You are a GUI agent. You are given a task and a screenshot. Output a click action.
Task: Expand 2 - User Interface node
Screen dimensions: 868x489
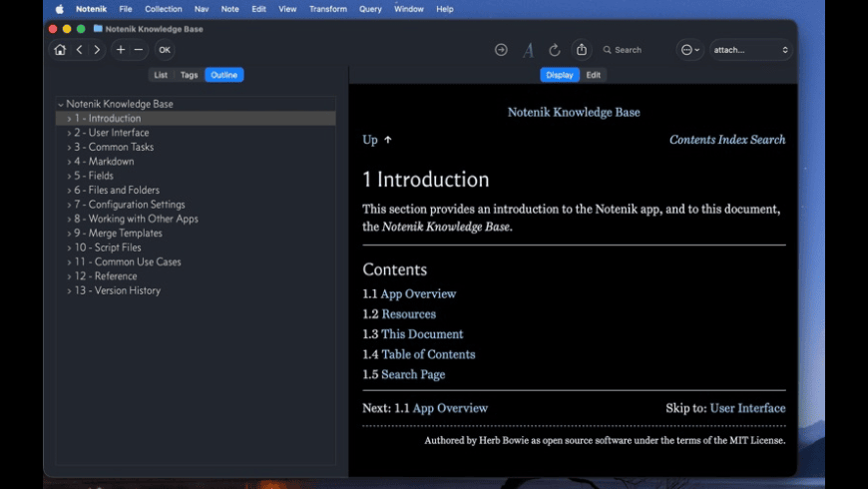click(x=69, y=133)
